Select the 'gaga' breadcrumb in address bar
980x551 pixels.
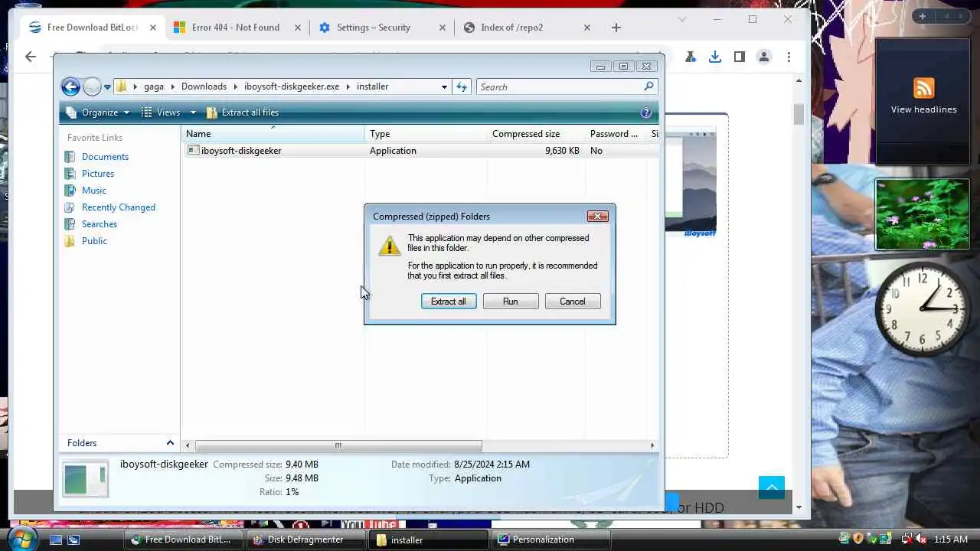pyautogui.click(x=153, y=86)
